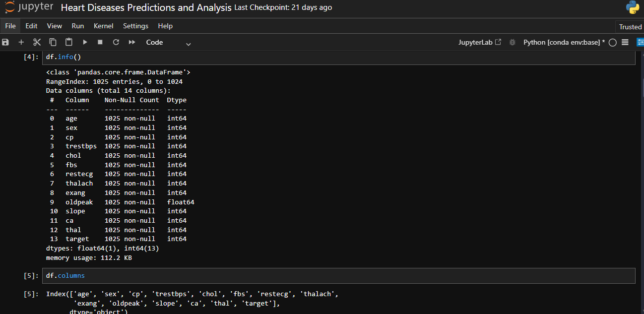Viewport: 644px width, 314px height.
Task: Click the [5]: output prompt beside Index
Action: pyautogui.click(x=31, y=294)
